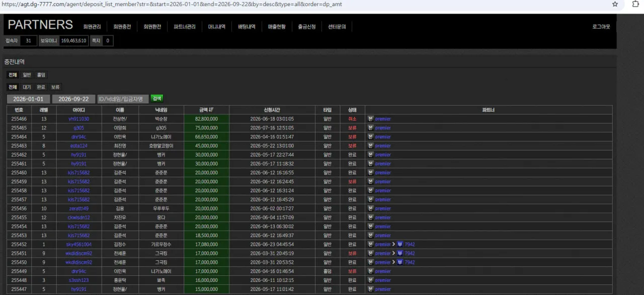Select the 완료 status filter tab
Image resolution: width=644 pixels, height=295 pixels.
(41, 87)
